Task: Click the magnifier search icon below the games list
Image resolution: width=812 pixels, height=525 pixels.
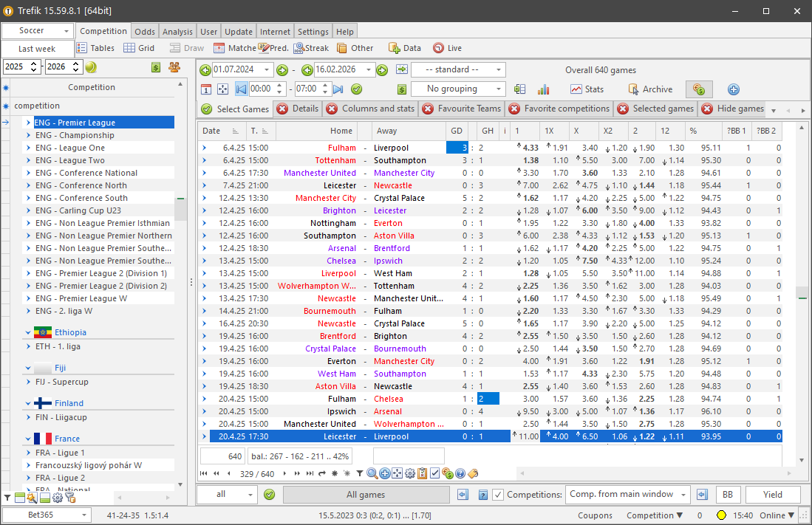Action: [372, 473]
